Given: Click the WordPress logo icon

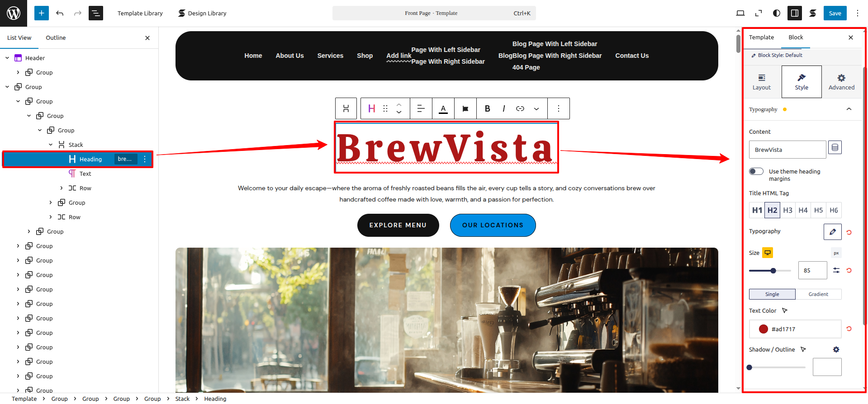Looking at the screenshot, I should pos(14,13).
